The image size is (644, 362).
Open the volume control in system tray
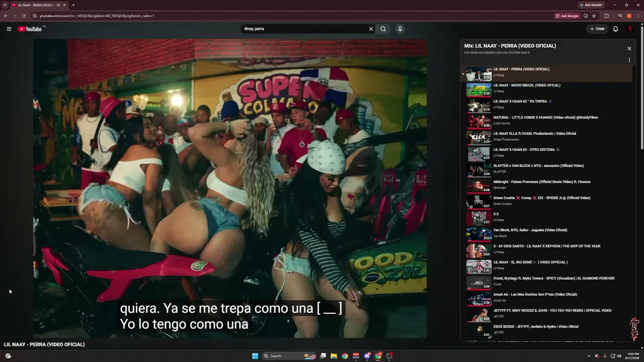tap(619, 356)
